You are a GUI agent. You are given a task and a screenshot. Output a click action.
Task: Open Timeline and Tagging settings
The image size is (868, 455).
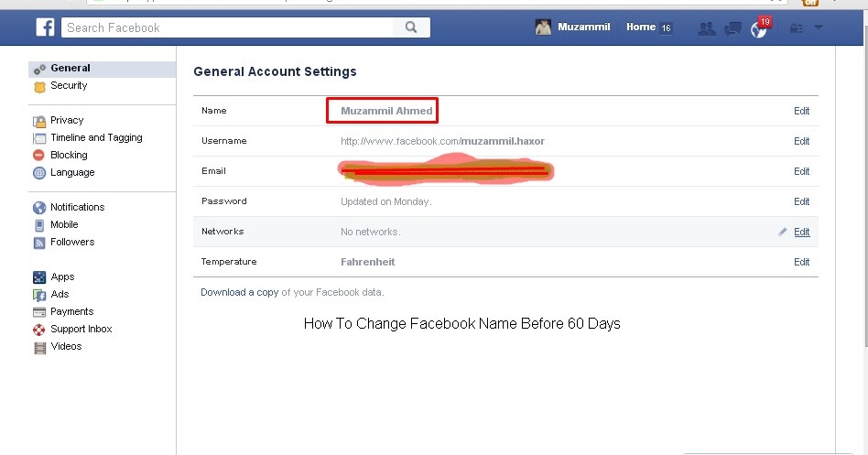click(x=96, y=137)
